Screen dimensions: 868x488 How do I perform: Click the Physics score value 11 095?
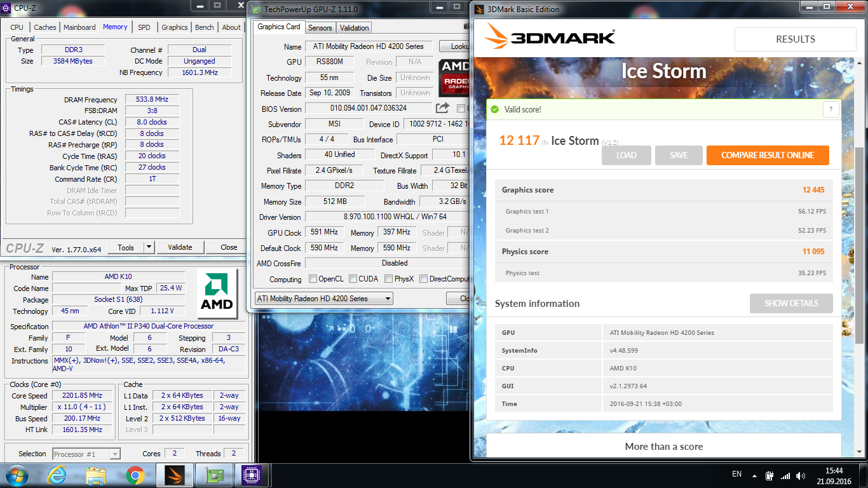tap(813, 252)
